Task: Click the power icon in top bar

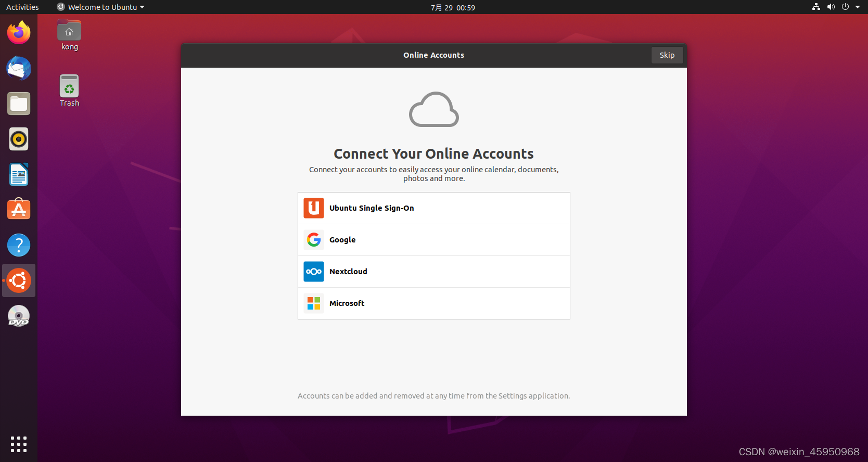Action: point(846,7)
